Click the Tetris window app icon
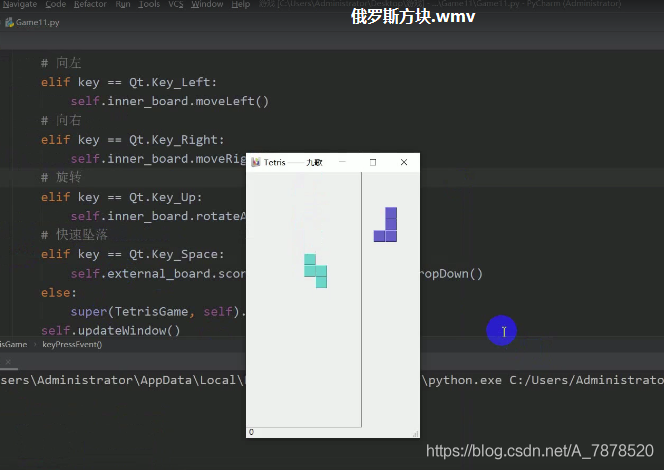The height and width of the screenshot is (470, 664). tap(255, 162)
